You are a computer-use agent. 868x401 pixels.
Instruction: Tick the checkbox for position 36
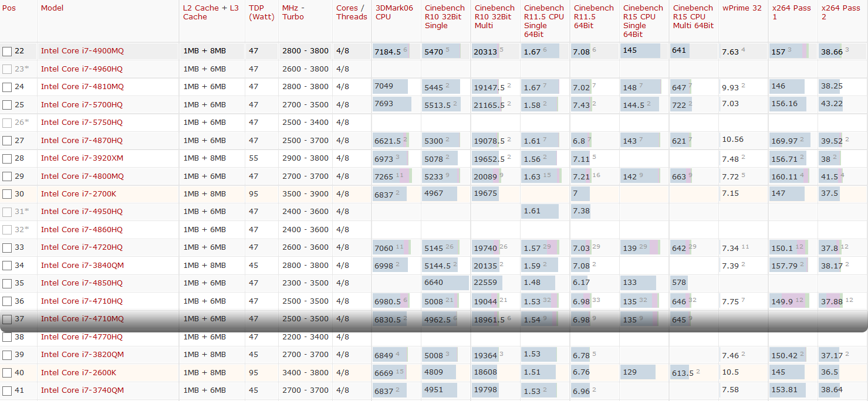click(7, 302)
